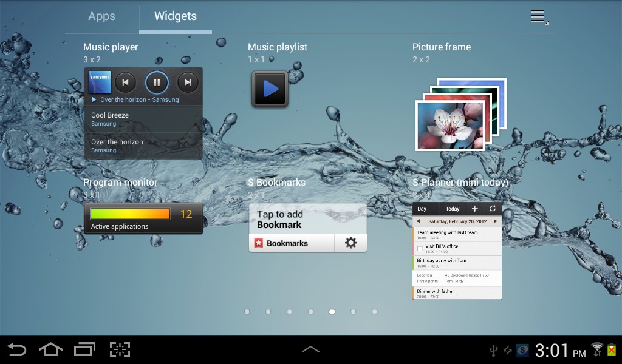Go to fourth widget page indicator dot
Viewport: 622px width, 364px height.
coord(310,312)
